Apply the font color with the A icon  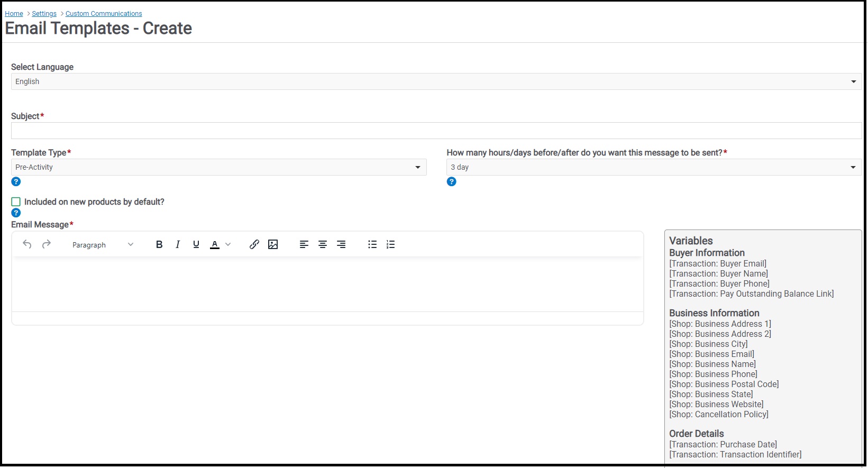(x=215, y=244)
